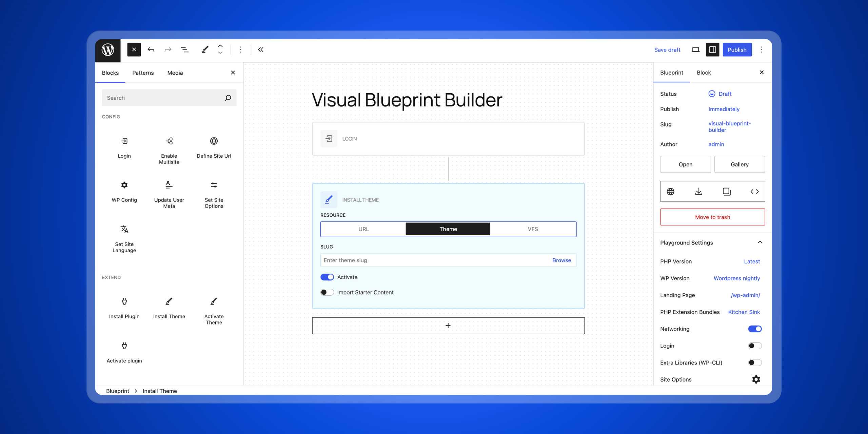The image size is (868, 434).
Task: Change WP Version Wordpress nightly value
Action: tap(736, 278)
